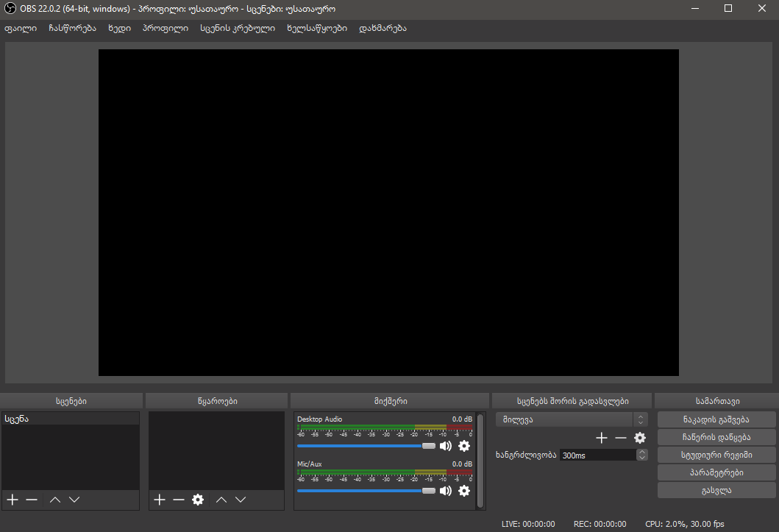Click Desktop Audio 0.0 dB value
The height and width of the screenshot is (532, 779).
(x=462, y=419)
